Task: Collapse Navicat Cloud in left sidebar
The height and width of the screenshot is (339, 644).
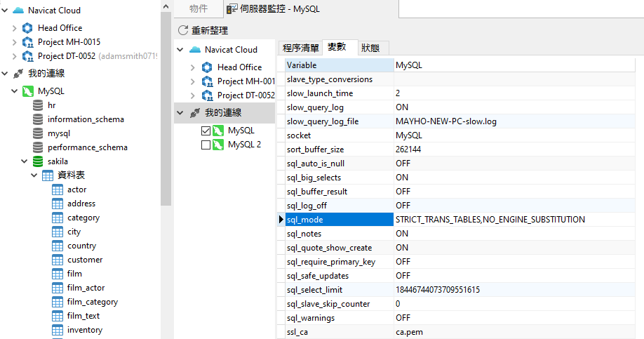Action: click(4, 11)
